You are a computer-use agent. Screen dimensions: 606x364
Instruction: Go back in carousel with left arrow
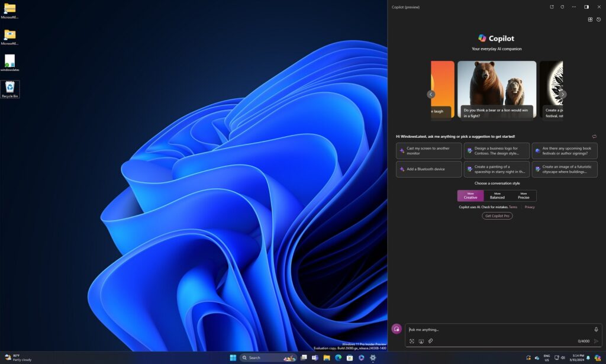tap(430, 94)
